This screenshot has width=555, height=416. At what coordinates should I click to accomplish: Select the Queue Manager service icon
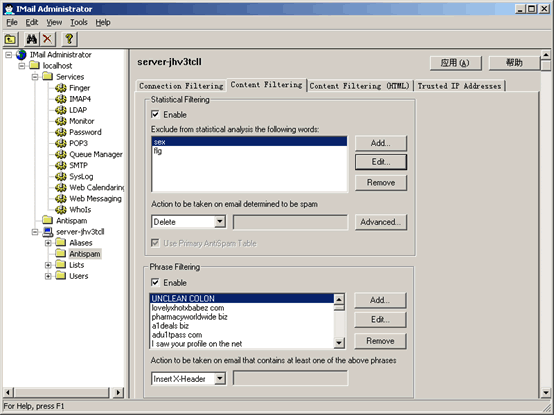[x=61, y=154]
